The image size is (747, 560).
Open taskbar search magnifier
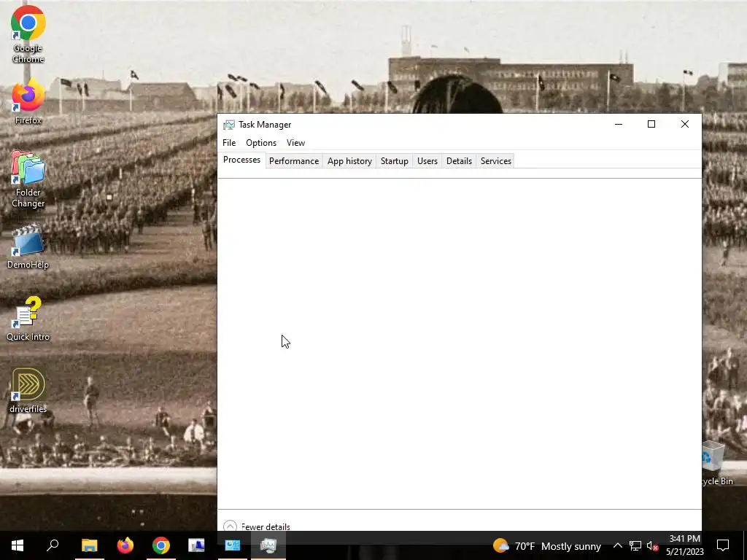point(53,545)
